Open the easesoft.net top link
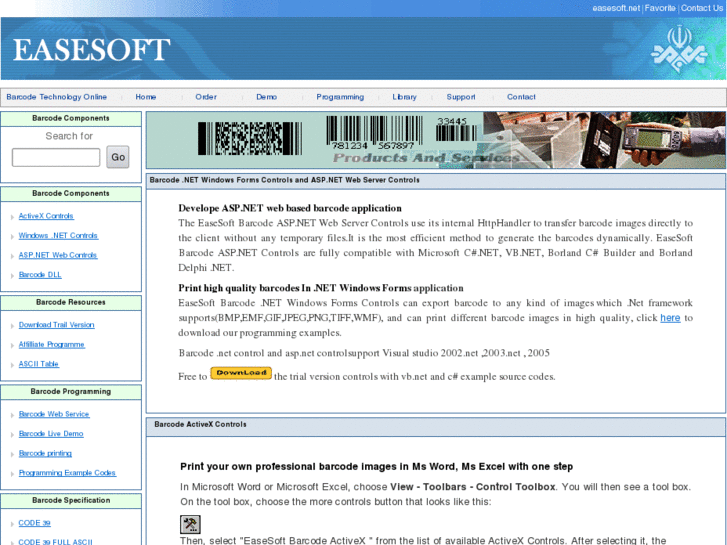 click(616, 8)
